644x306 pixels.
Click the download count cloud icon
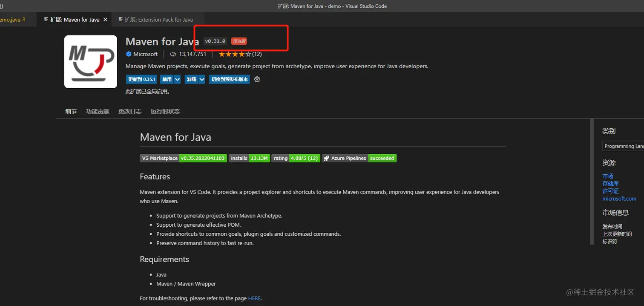173,54
